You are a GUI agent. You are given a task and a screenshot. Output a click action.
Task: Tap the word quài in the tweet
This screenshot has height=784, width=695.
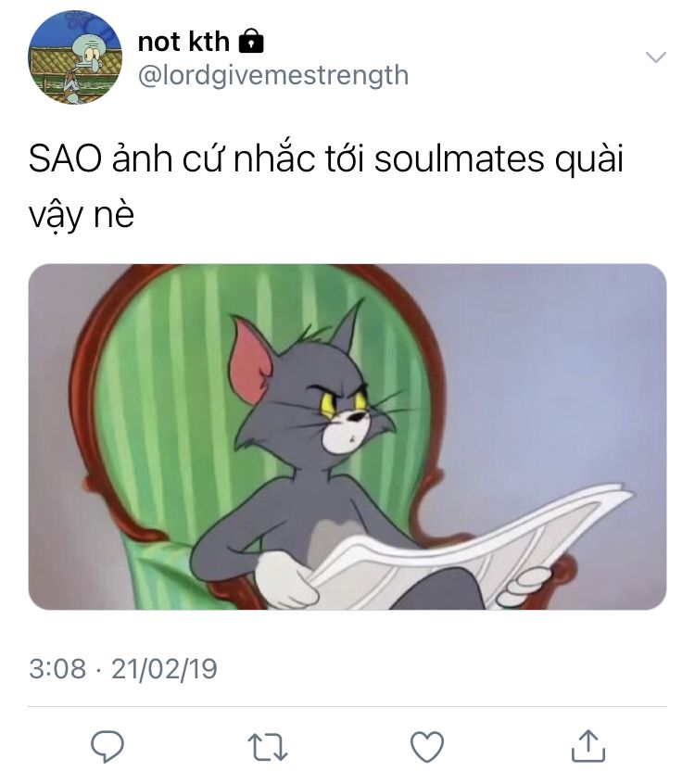[589, 160]
